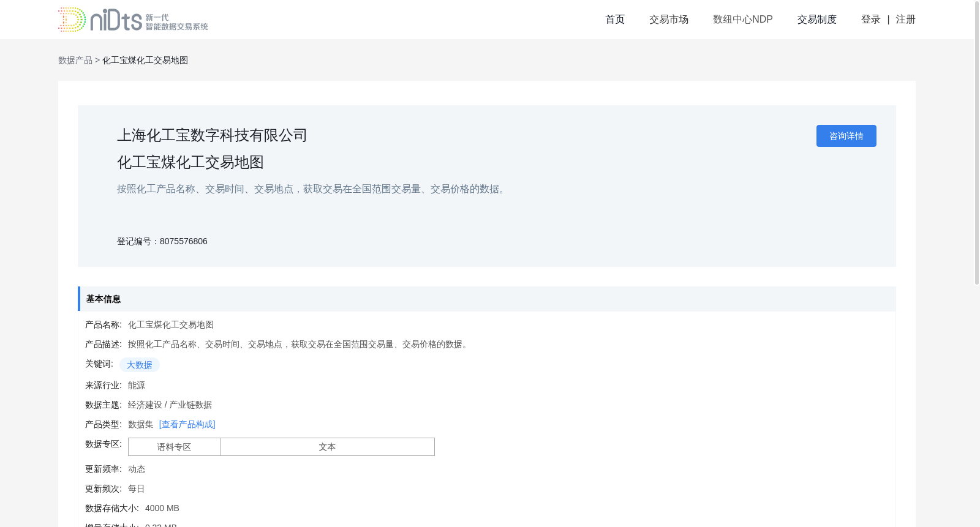Click the 文本 cell in 数据专区
This screenshot has width=980, height=527.
(328, 447)
